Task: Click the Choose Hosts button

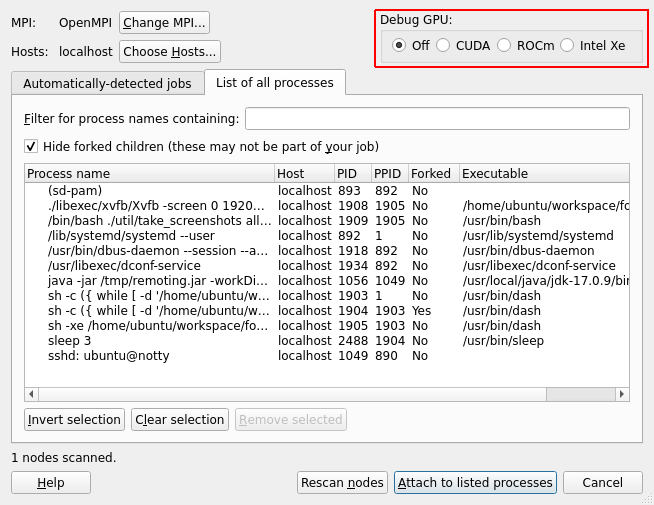Action: (x=170, y=52)
